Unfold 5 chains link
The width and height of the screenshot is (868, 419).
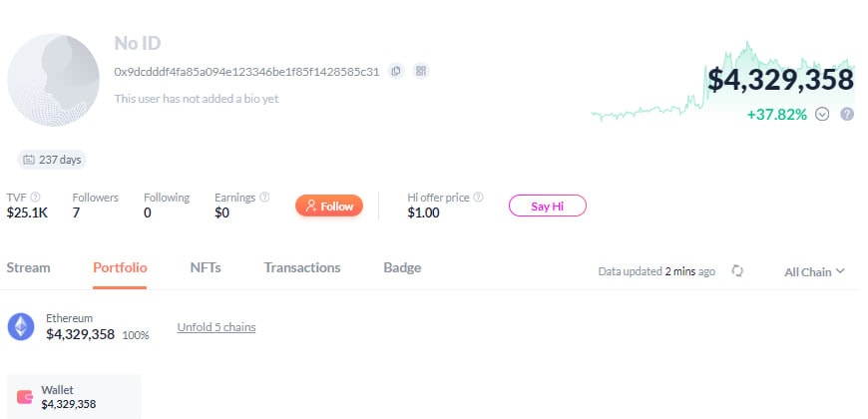pyautogui.click(x=217, y=327)
